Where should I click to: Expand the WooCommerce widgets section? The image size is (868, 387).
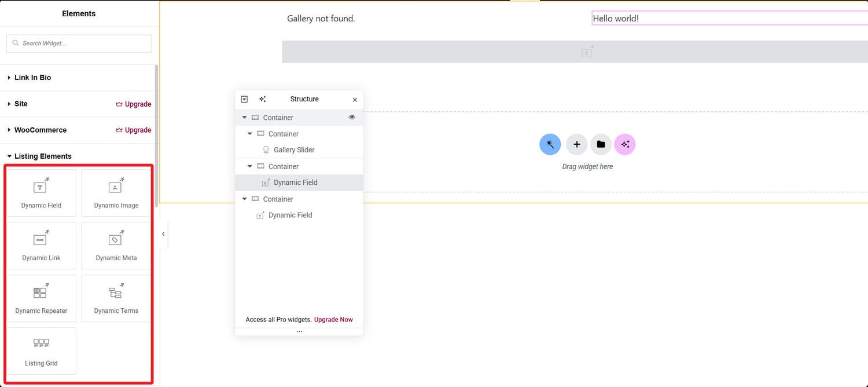pyautogui.click(x=41, y=130)
